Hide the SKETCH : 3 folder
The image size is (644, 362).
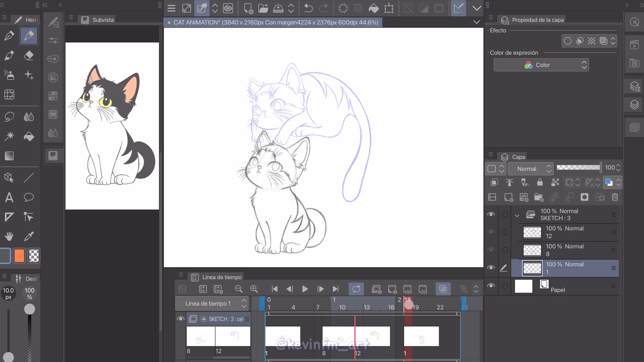click(x=491, y=214)
